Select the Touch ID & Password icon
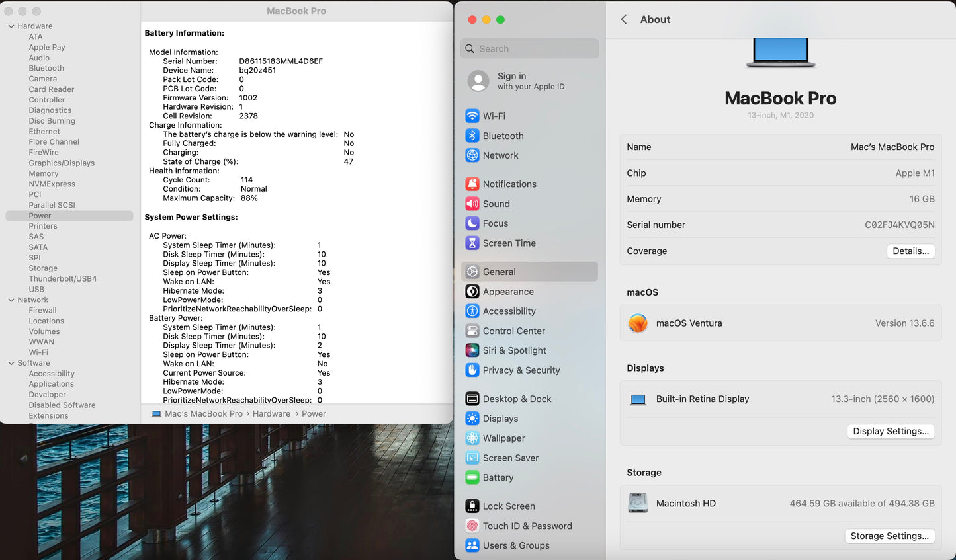Screen dimensions: 956x560 (x=472, y=526)
